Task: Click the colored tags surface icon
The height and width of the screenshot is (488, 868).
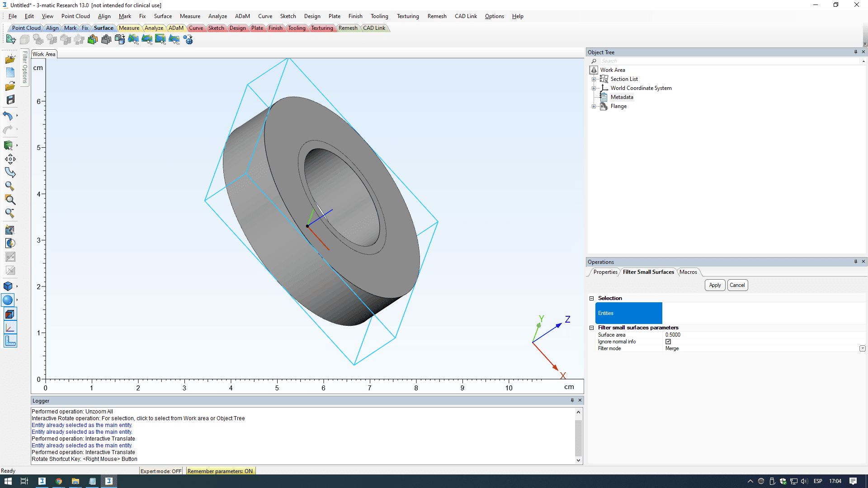Action: [93, 40]
